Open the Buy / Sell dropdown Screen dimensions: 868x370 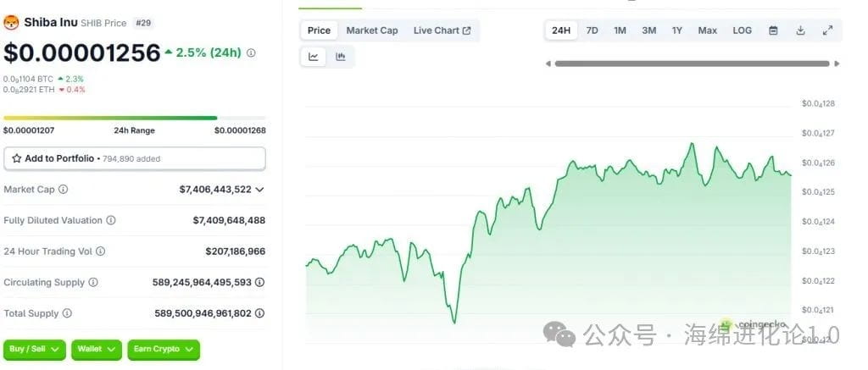point(34,350)
